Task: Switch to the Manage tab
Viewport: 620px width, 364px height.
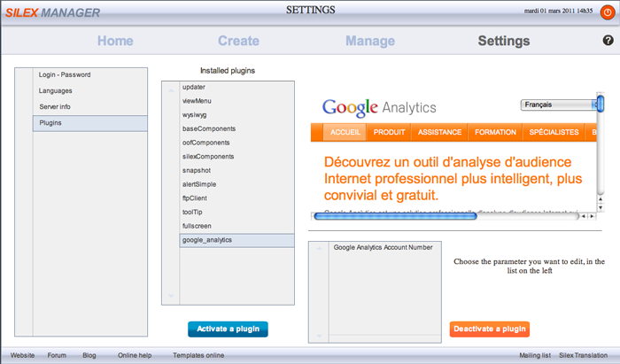Action: [370, 41]
